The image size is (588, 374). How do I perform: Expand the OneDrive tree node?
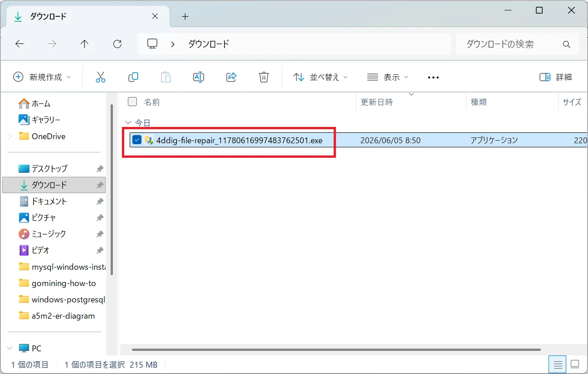click(10, 136)
